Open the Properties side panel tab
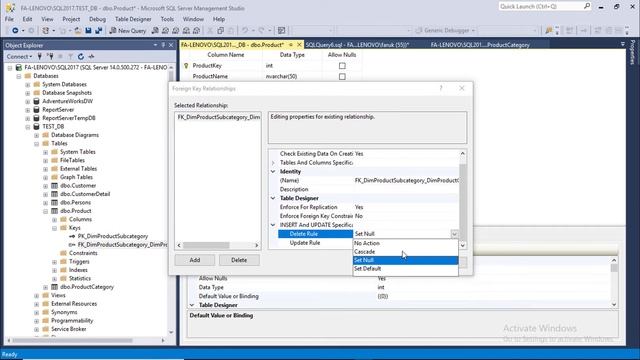The image size is (640, 360). click(x=632, y=53)
